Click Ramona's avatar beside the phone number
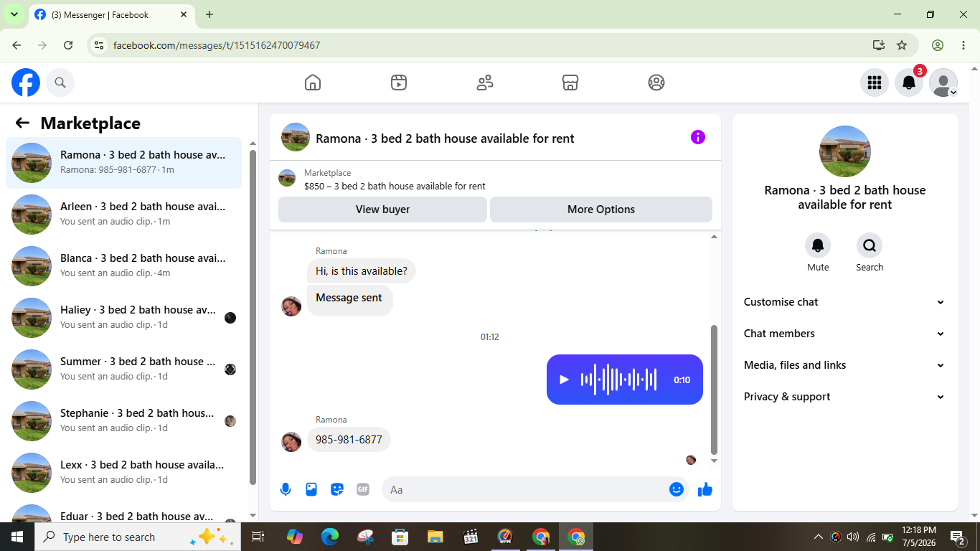Screen dimensions: 980x551 click(291, 442)
